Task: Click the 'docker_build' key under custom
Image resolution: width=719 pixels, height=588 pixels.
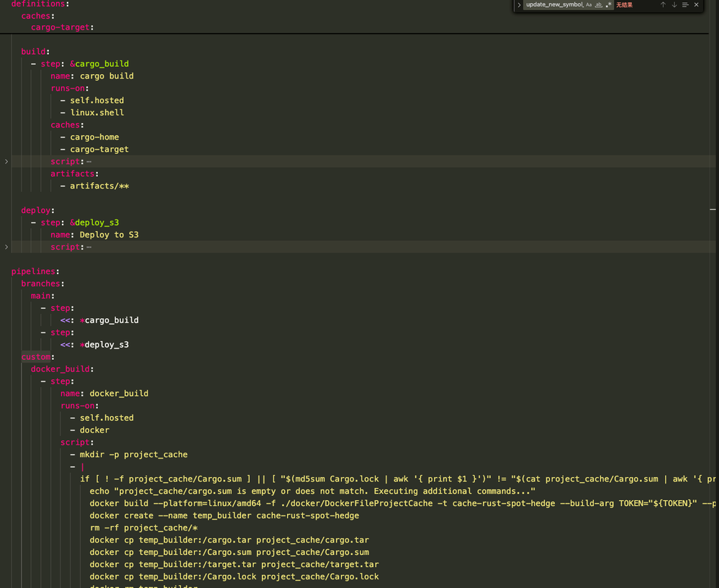Action: click(x=60, y=369)
